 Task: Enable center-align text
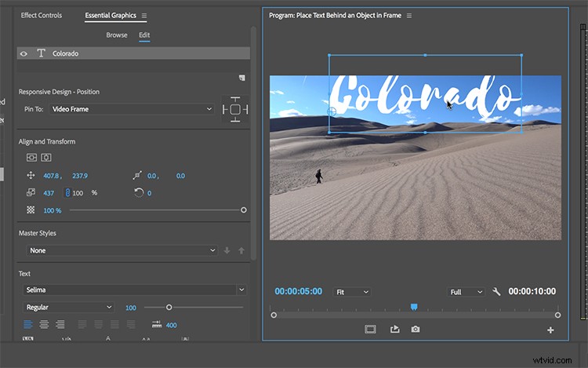click(44, 324)
